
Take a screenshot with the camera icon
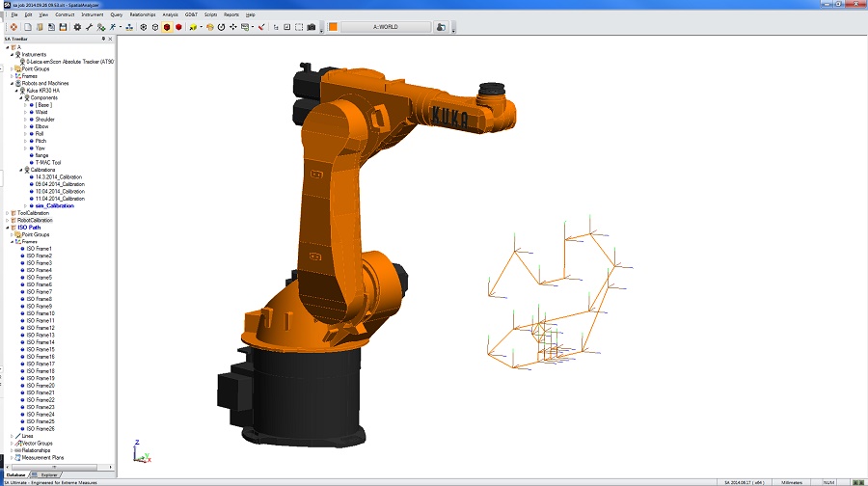pyautogui.click(x=312, y=27)
